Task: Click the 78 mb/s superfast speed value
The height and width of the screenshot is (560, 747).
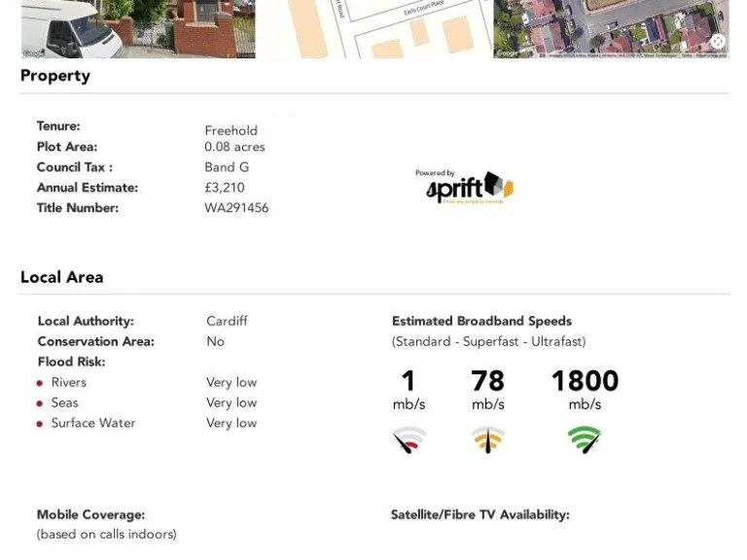Action: [x=487, y=381]
